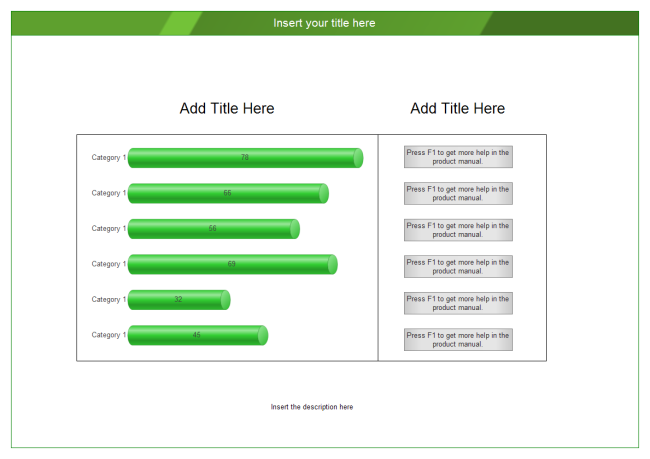Select the green bar labeled 45
This screenshot has width=650, height=459.
pyautogui.click(x=198, y=335)
